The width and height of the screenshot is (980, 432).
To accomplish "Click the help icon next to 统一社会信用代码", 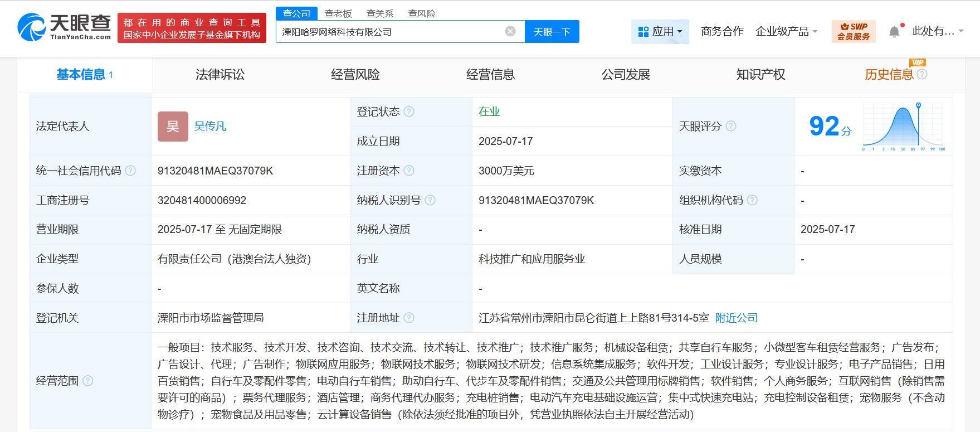I will 130,171.
